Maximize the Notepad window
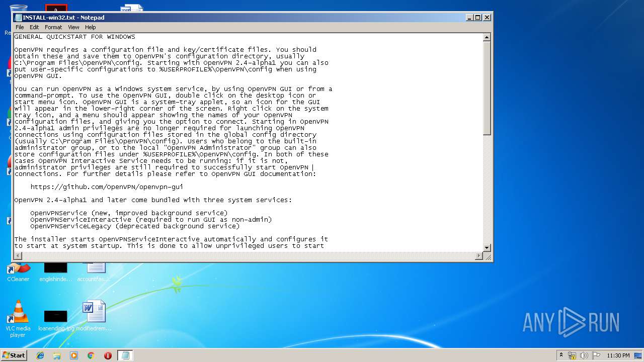The image size is (644, 362). 478,18
